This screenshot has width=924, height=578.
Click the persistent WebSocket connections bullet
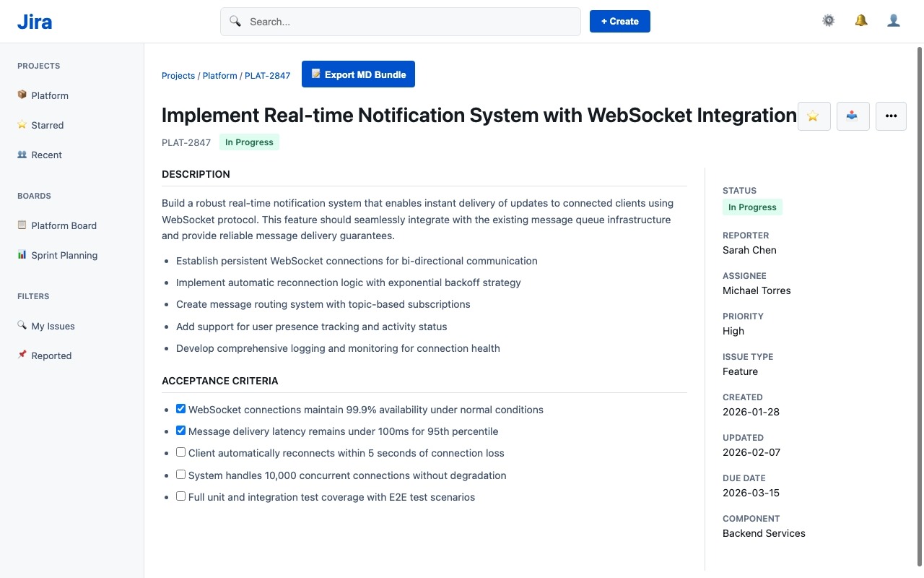357,261
